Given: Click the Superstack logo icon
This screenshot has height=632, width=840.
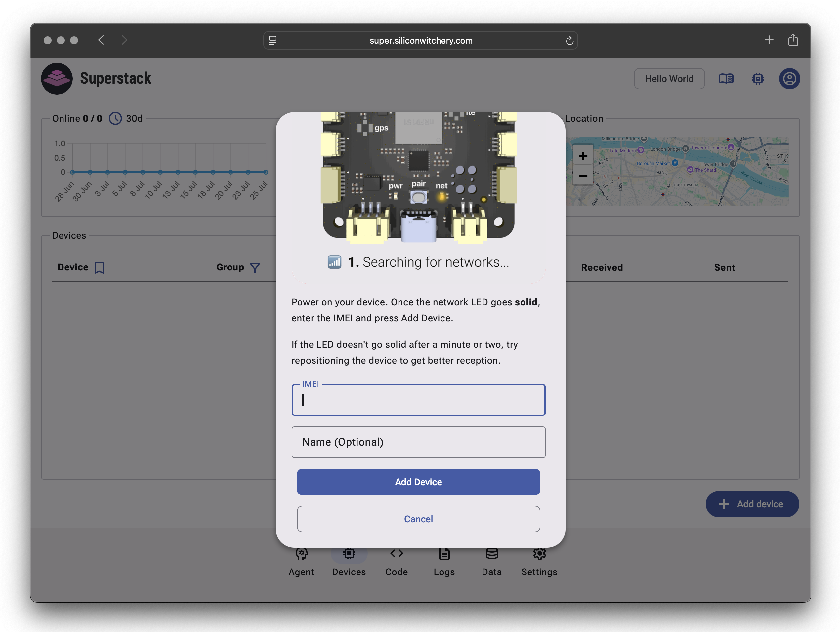Looking at the screenshot, I should click(x=57, y=79).
